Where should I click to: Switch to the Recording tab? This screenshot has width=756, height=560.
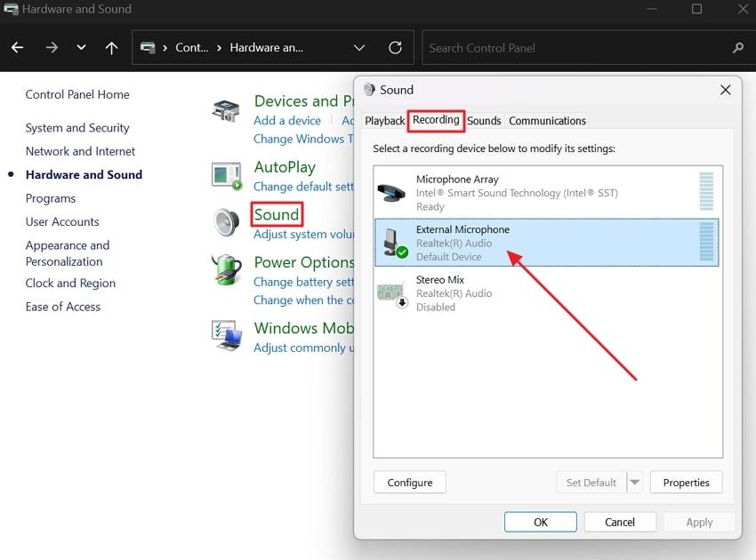pos(436,120)
